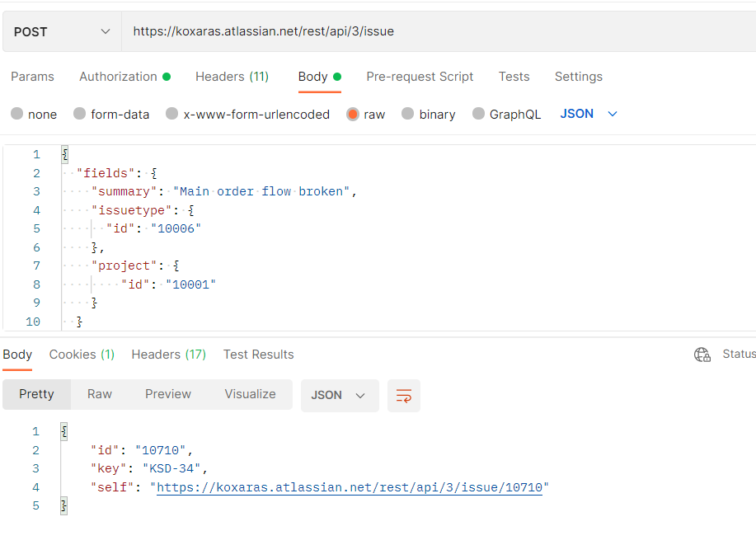Screen dimensions: 756x559
Task: Click the response key value "KSD-34"
Action: [171, 469]
